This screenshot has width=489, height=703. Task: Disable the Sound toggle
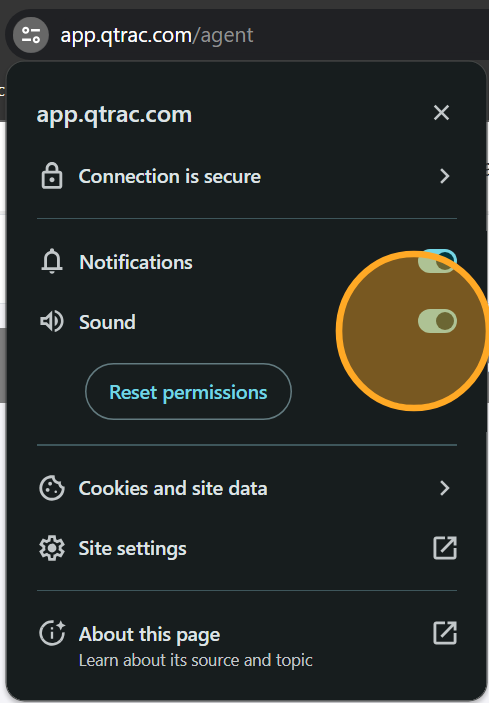pos(437,321)
